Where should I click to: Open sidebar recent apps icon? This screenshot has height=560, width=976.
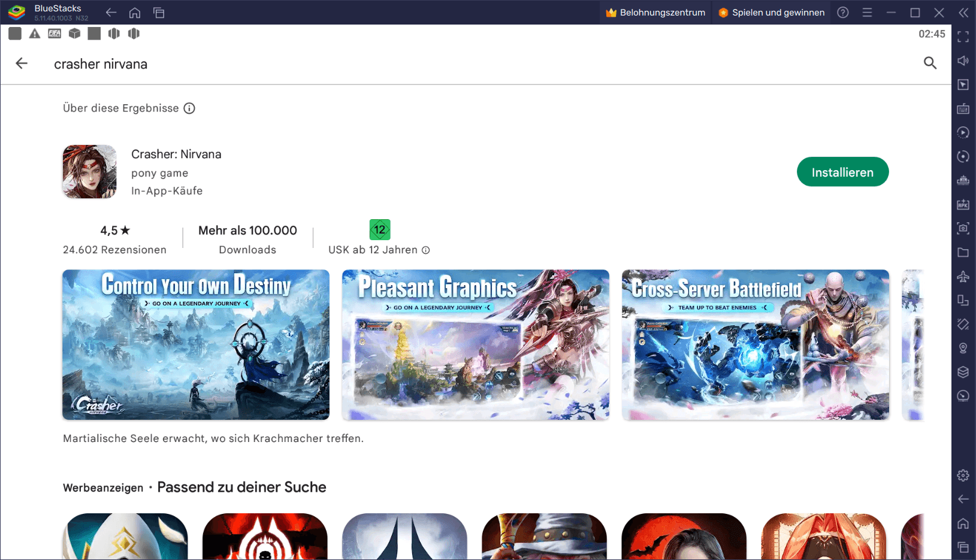coord(963,547)
